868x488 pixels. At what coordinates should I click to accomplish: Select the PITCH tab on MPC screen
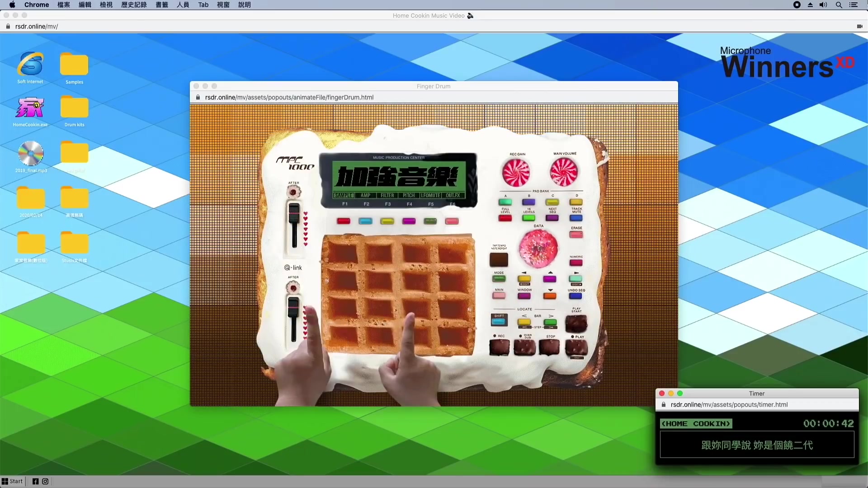409,195
